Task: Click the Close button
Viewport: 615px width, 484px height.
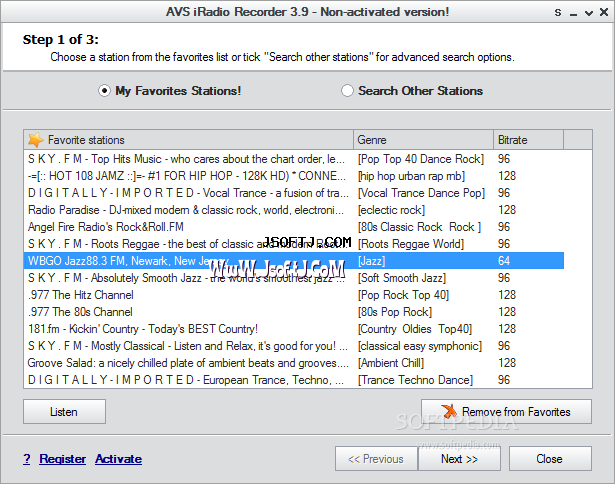Action: (x=550, y=459)
